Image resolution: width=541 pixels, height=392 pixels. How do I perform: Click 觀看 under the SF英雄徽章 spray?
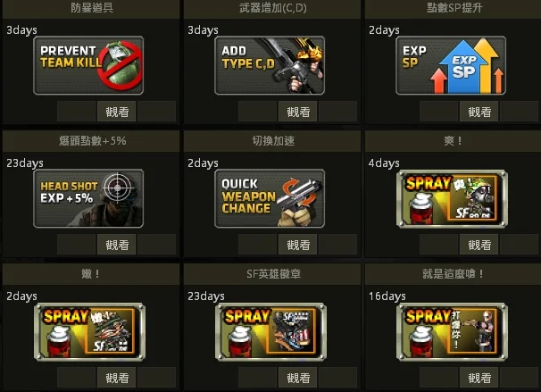click(x=298, y=378)
